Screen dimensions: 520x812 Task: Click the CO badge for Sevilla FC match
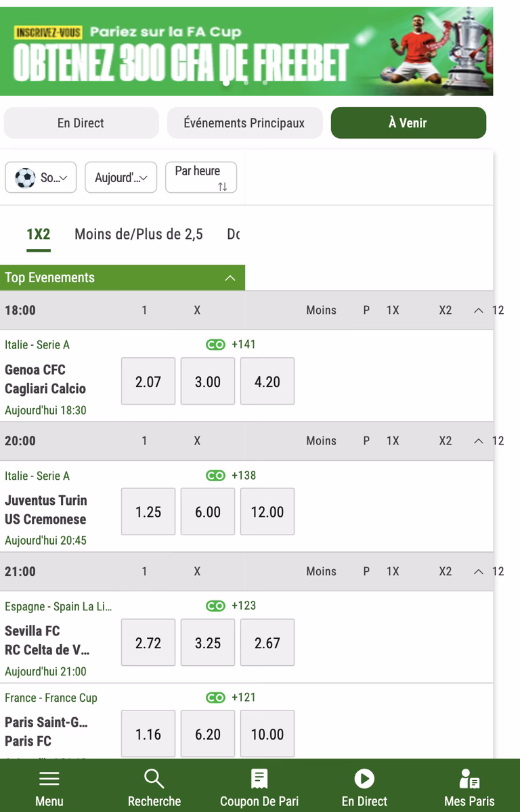pyautogui.click(x=215, y=606)
